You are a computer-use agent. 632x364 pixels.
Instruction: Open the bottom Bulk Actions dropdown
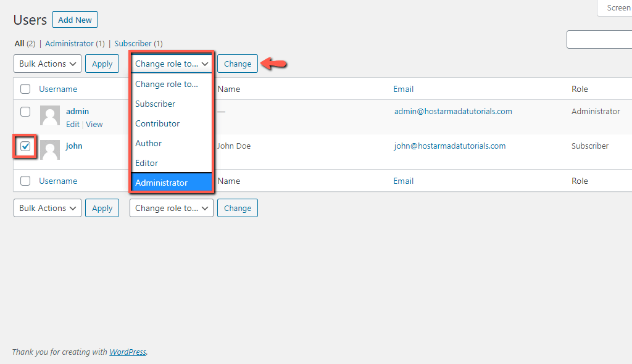click(48, 208)
